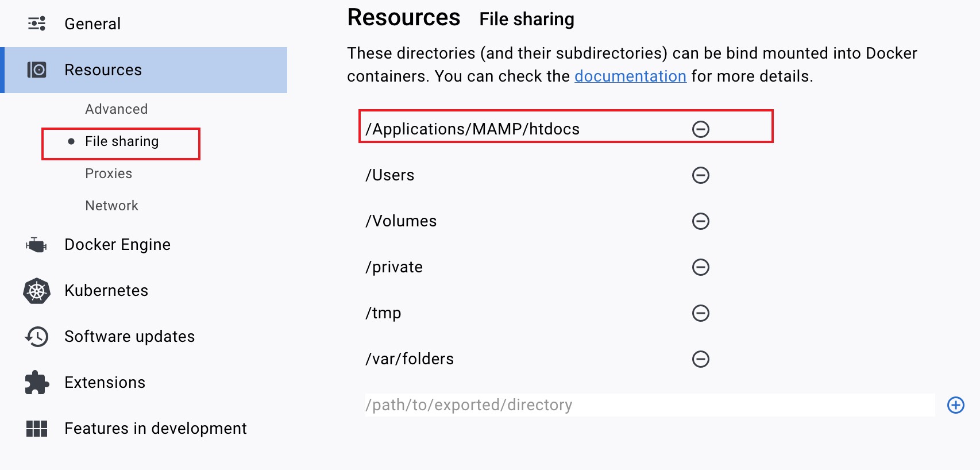Open Software updates settings

pyautogui.click(x=129, y=337)
